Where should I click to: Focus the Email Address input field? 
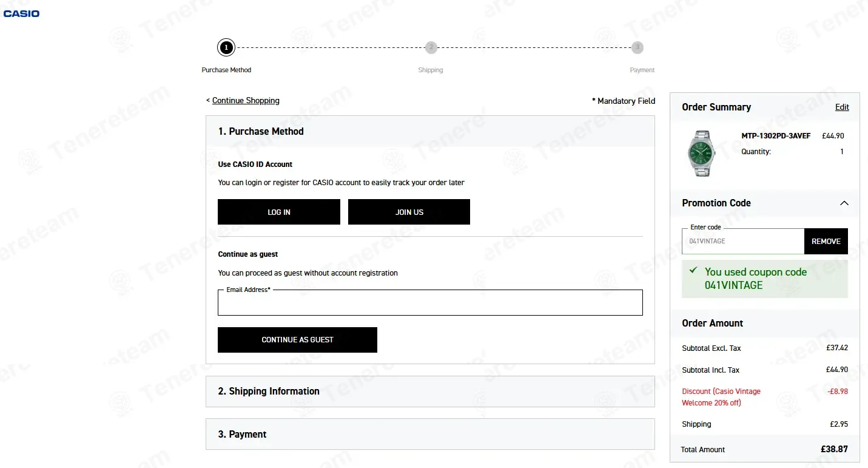(x=430, y=303)
